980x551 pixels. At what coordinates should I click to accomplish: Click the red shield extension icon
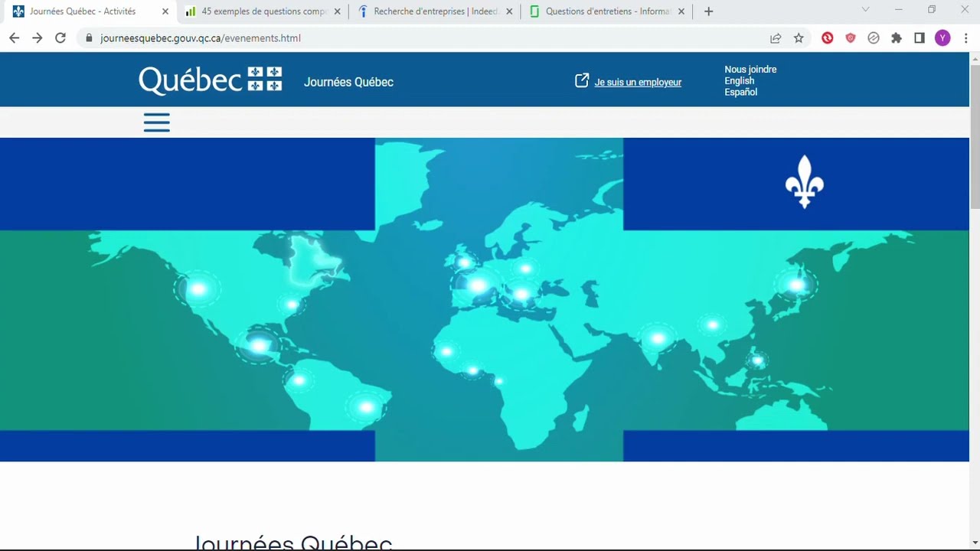(851, 37)
